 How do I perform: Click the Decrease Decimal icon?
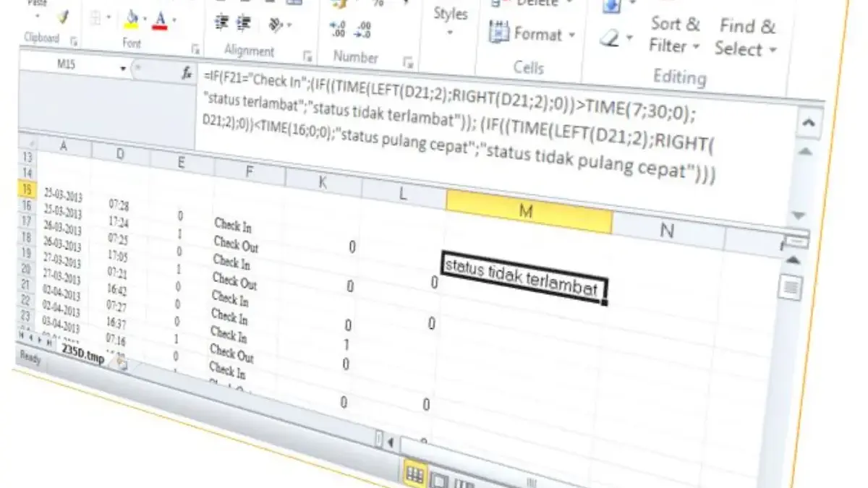tap(364, 30)
